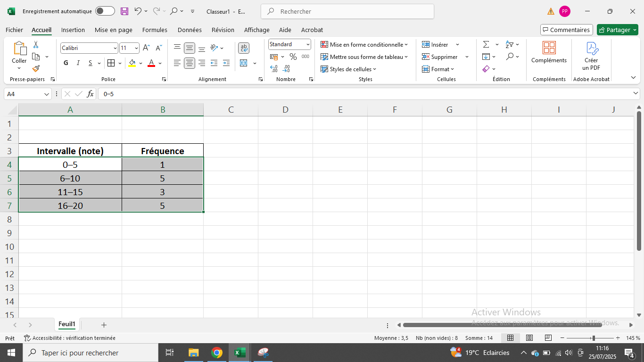Click the fill color yellow swatch
Screen dimensions: 644x362
click(132, 63)
